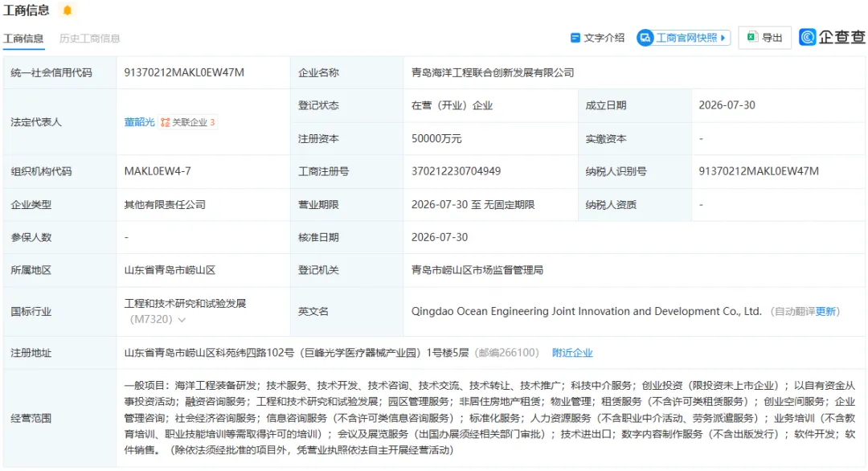
Task: Select status 在营（开业）企业
Action: coord(452,105)
